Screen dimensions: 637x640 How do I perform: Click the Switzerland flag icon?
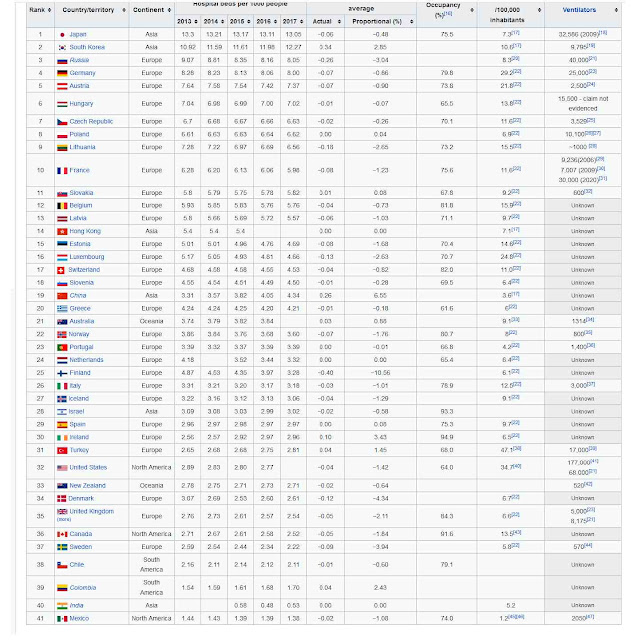click(x=61, y=270)
